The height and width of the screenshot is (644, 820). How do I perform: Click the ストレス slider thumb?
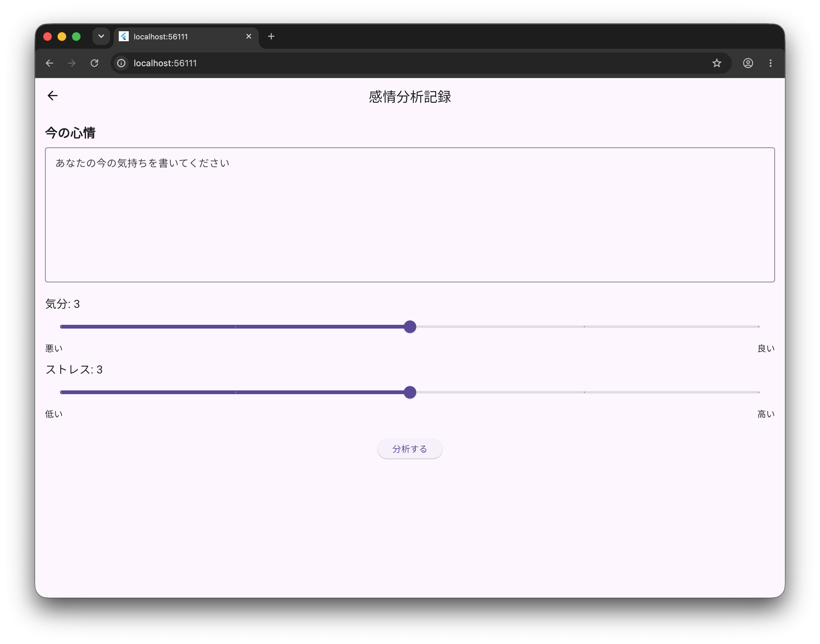[x=410, y=392]
